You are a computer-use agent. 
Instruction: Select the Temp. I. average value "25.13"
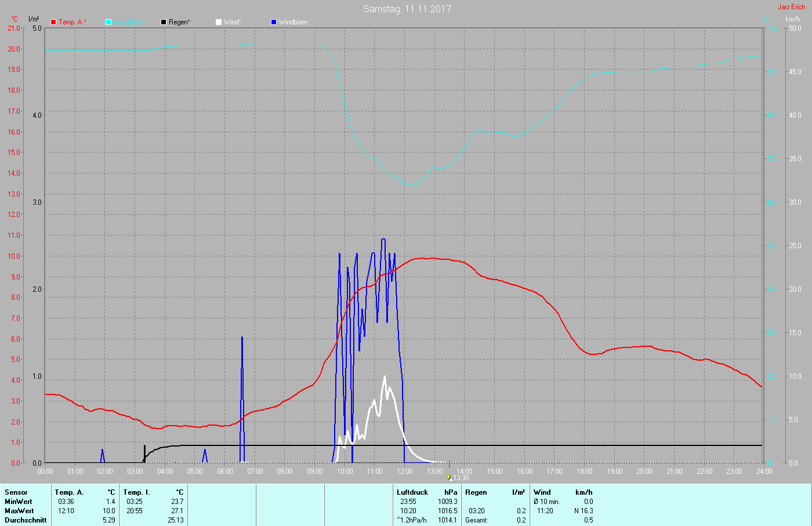click(x=175, y=520)
